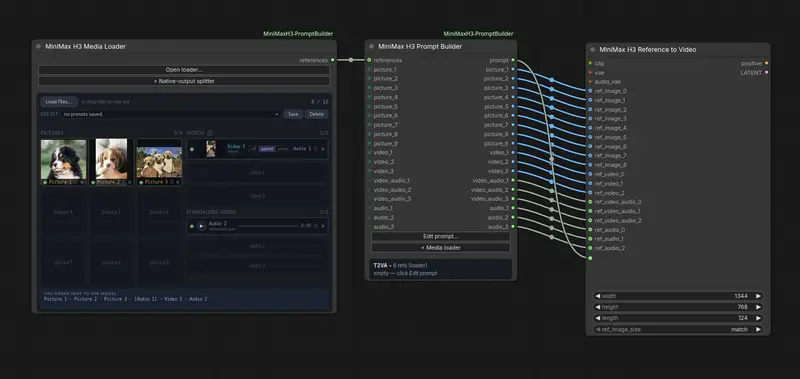Click the Videos help question-mark icon

click(x=210, y=133)
